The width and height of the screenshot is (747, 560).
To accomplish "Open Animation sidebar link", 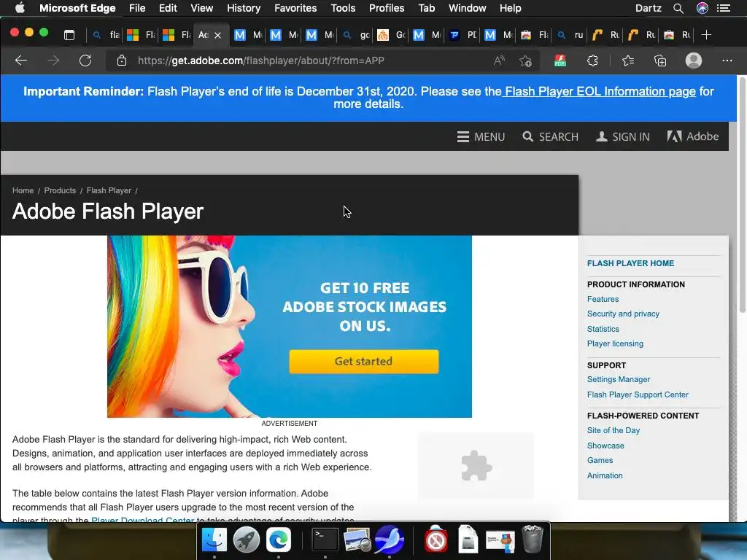I will coord(605,475).
